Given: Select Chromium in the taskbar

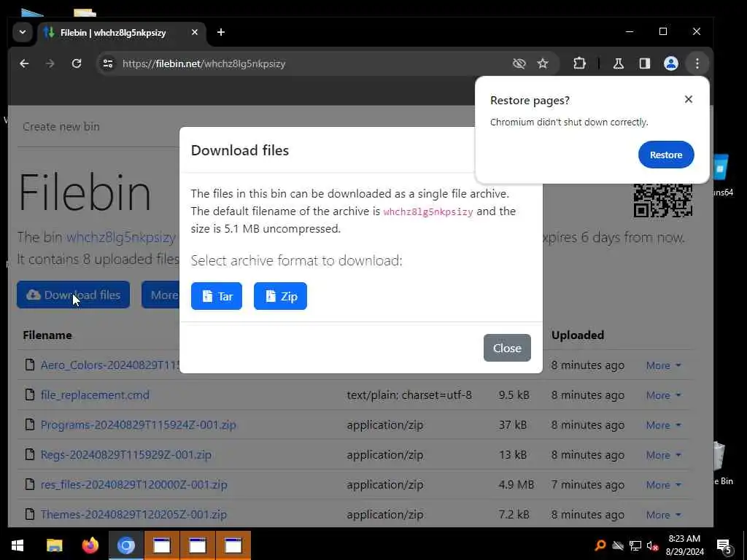Looking at the screenshot, I should [125, 545].
